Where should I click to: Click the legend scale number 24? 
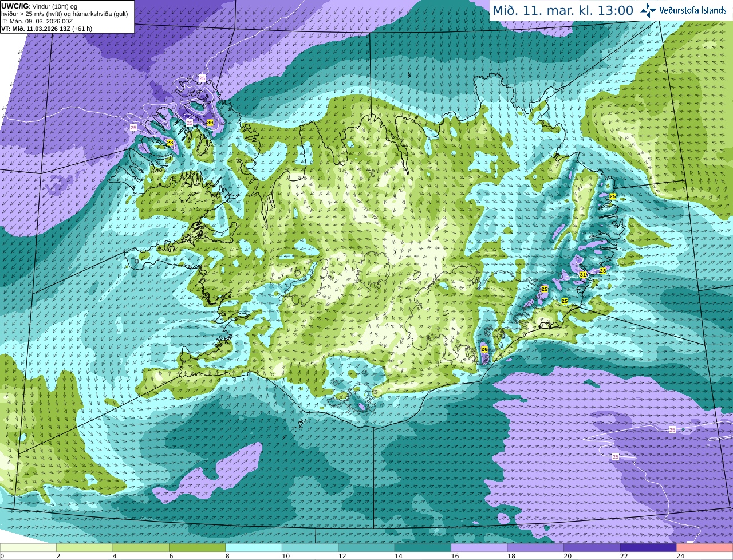point(680,556)
